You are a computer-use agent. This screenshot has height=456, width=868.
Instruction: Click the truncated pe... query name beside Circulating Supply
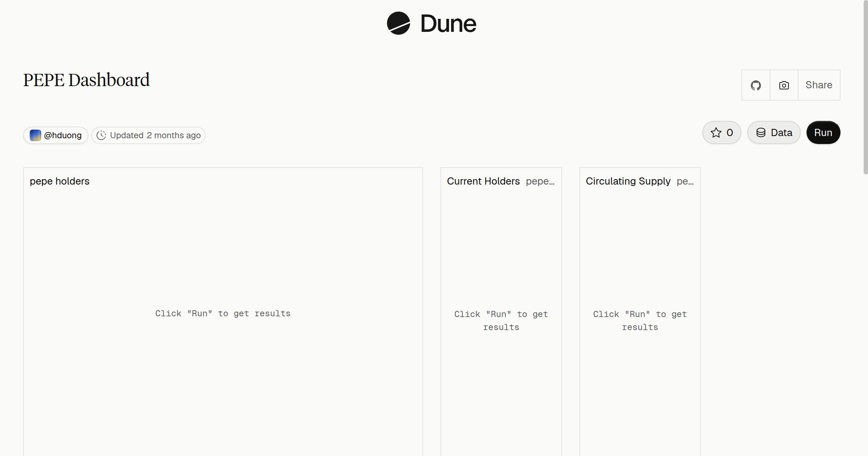click(x=685, y=181)
